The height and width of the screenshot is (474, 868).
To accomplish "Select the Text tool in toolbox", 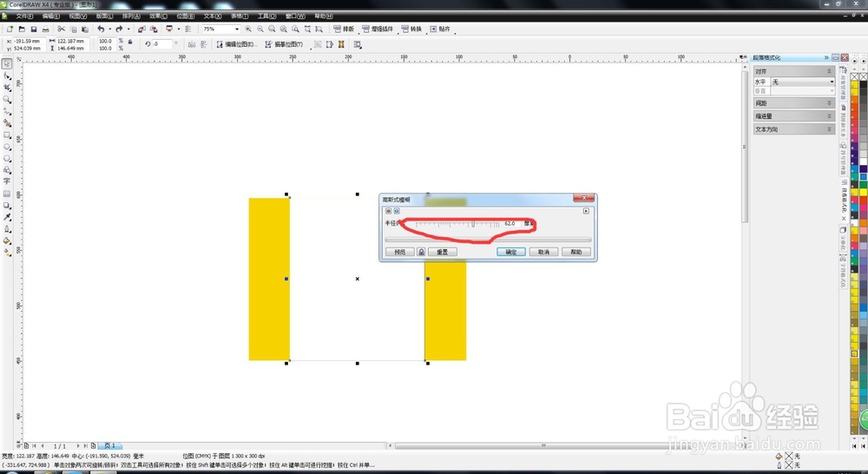I will pyautogui.click(x=7, y=181).
